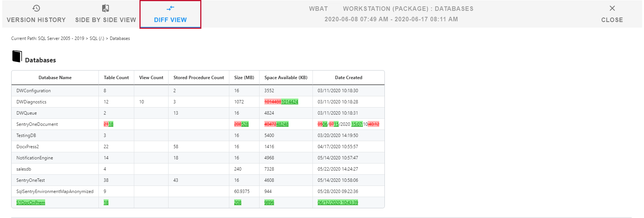Switch to SIDE BY SIDE VIEW

106,14
